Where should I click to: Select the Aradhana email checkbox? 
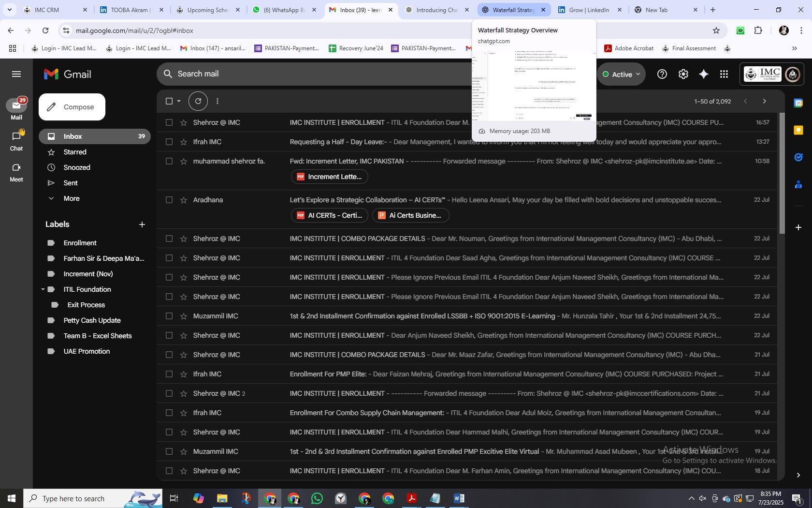(x=169, y=200)
